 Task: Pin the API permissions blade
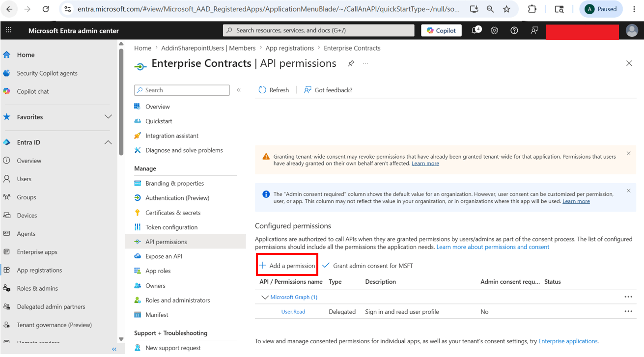(351, 63)
